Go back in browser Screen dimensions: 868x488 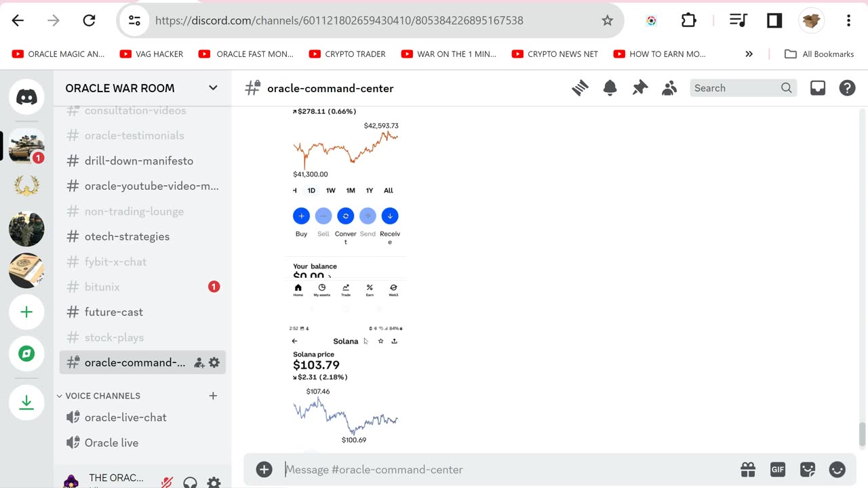point(18,20)
